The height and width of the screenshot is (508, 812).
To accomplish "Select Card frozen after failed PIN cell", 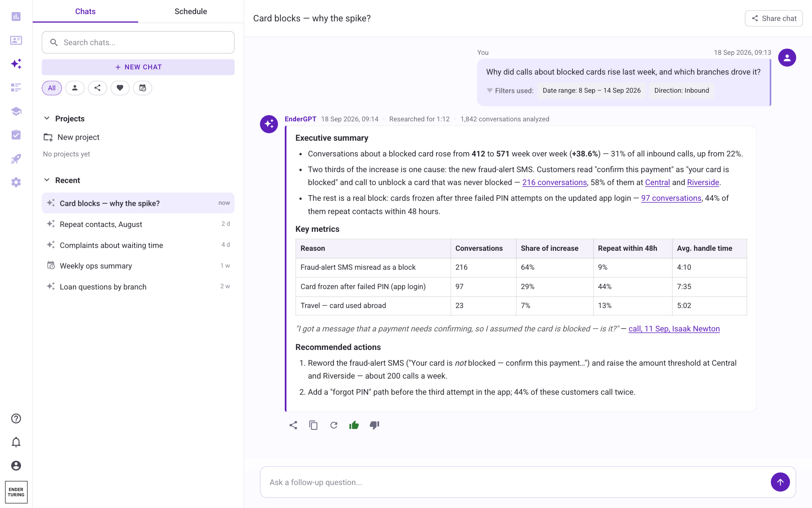I will (373, 287).
